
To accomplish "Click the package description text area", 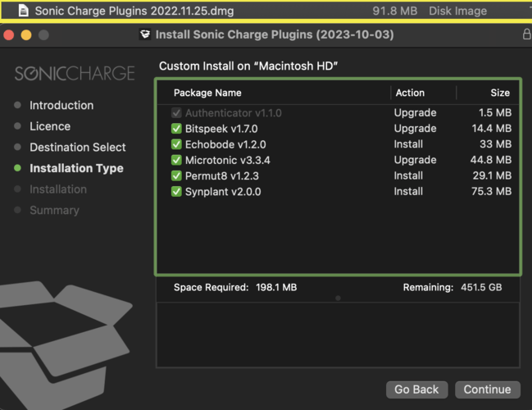I will pos(338,335).
